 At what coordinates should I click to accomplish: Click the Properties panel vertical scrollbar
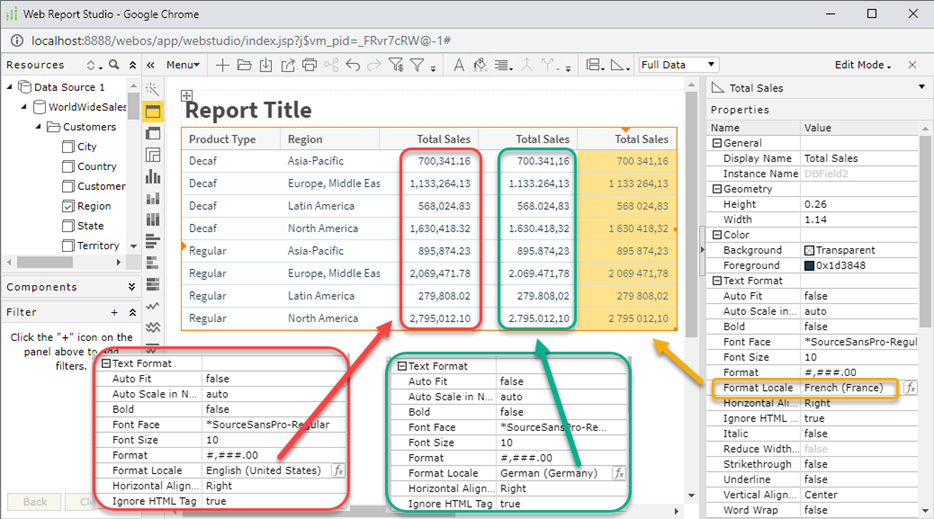click(x=924, y=231)
